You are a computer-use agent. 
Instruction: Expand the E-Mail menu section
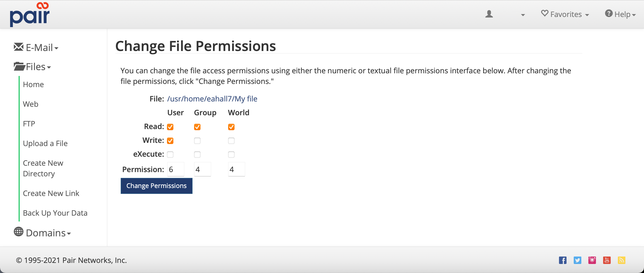(36, 48)
